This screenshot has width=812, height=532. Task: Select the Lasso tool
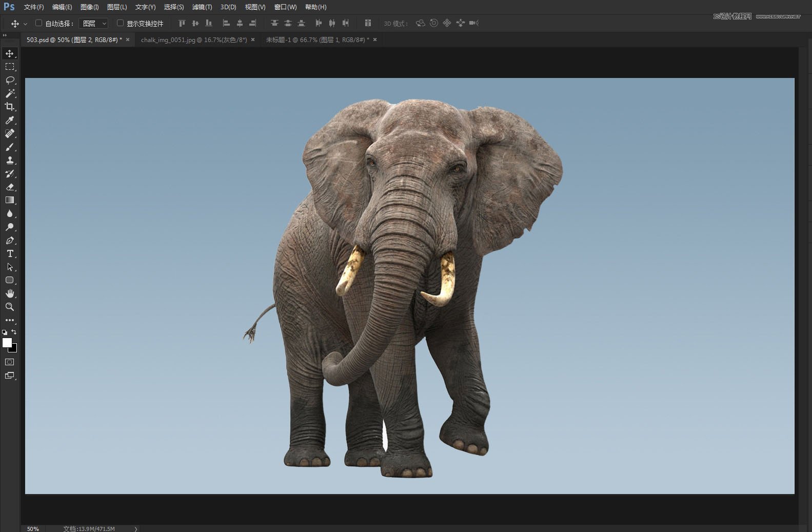pyautogui.click(x=10, y=80)
